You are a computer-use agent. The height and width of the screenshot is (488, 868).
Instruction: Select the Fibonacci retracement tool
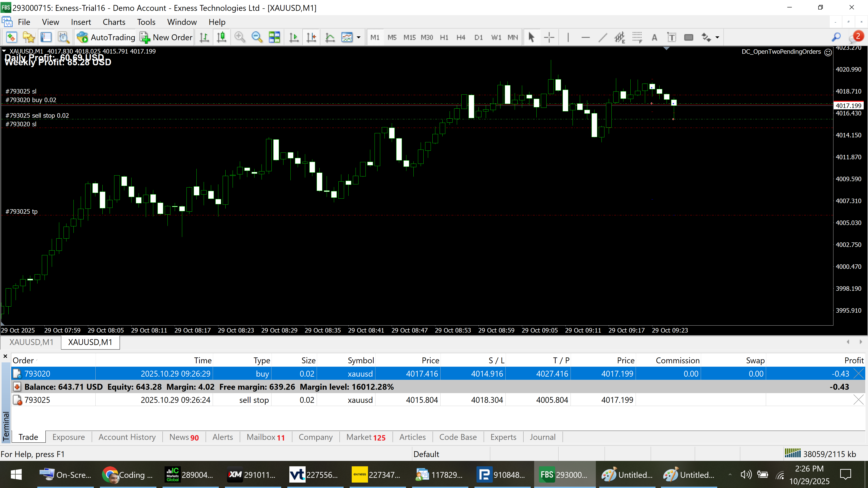point(637,37)
